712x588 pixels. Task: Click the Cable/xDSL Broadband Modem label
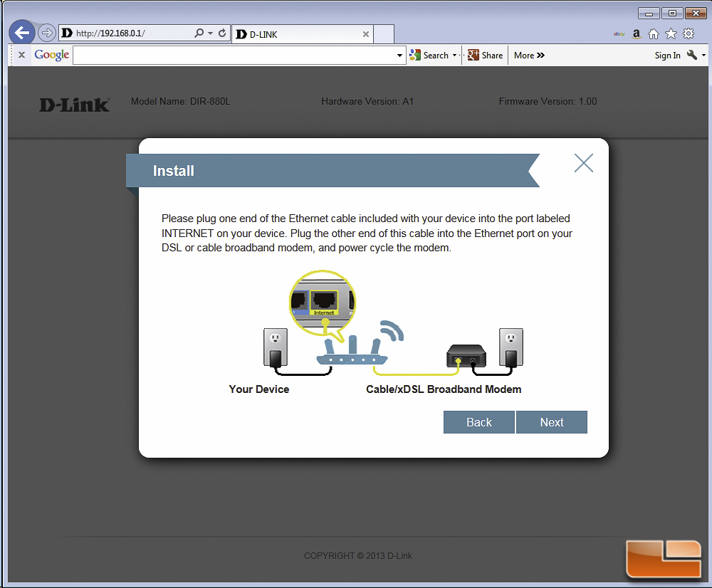pyautogui.click(x=444, y=389)
